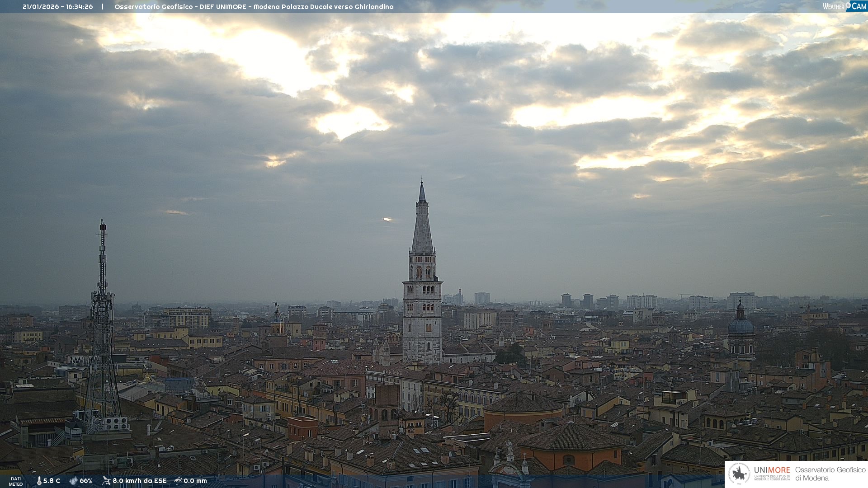Screen dimensions: 868x488
Task: Click the DATI METEO label
Action: 16,482
